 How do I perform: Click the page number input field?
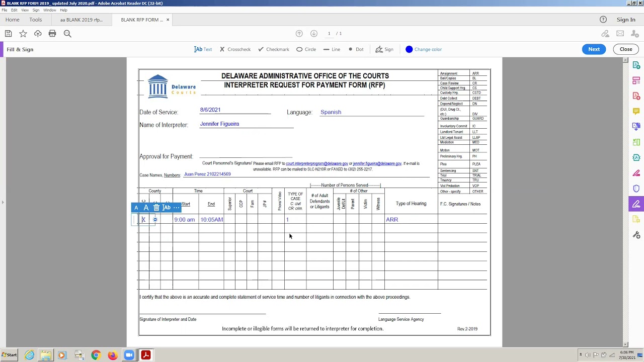330,34
